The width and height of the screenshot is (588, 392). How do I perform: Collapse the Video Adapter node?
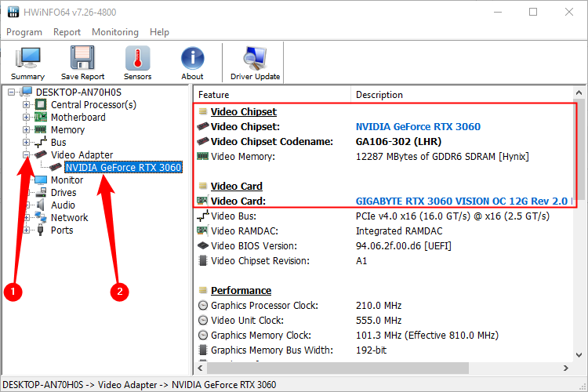(x=27, y=155)
